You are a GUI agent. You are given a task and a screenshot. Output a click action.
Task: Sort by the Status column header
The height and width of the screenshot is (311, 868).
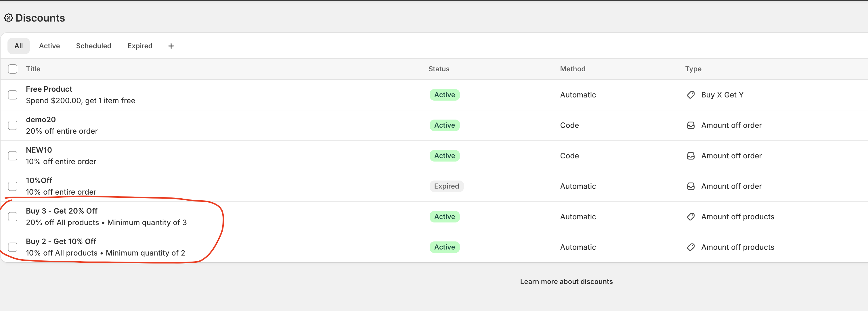438,69
